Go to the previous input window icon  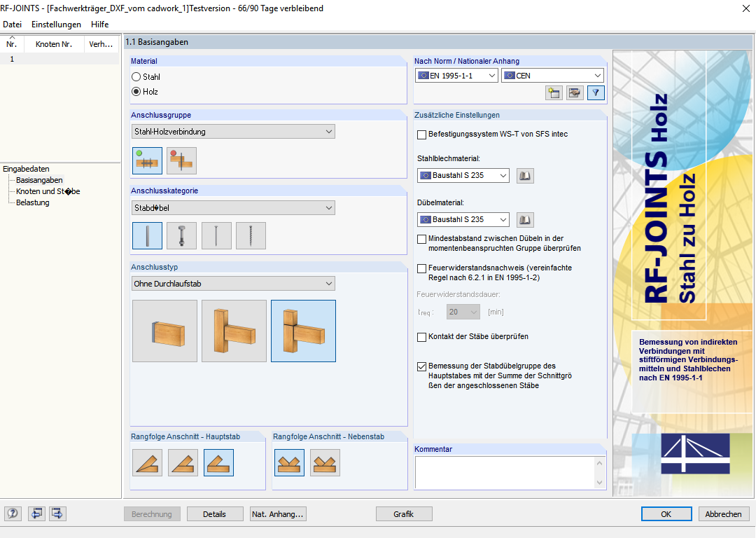pyautogui.click(x=36, y=514)
